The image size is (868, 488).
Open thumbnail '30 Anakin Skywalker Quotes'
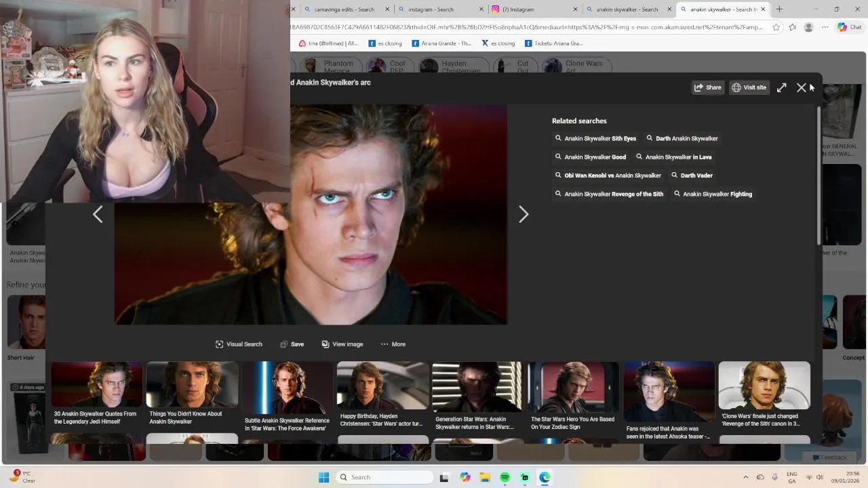97,394
